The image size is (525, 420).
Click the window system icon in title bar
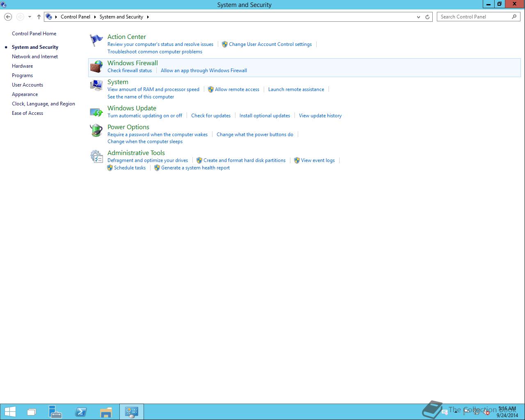tap(4, 5)
